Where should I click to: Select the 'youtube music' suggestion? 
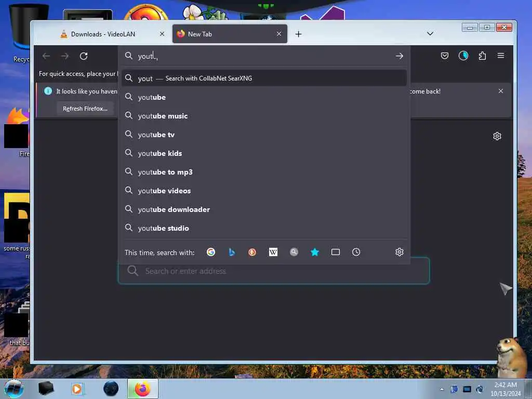coord(264,116)
